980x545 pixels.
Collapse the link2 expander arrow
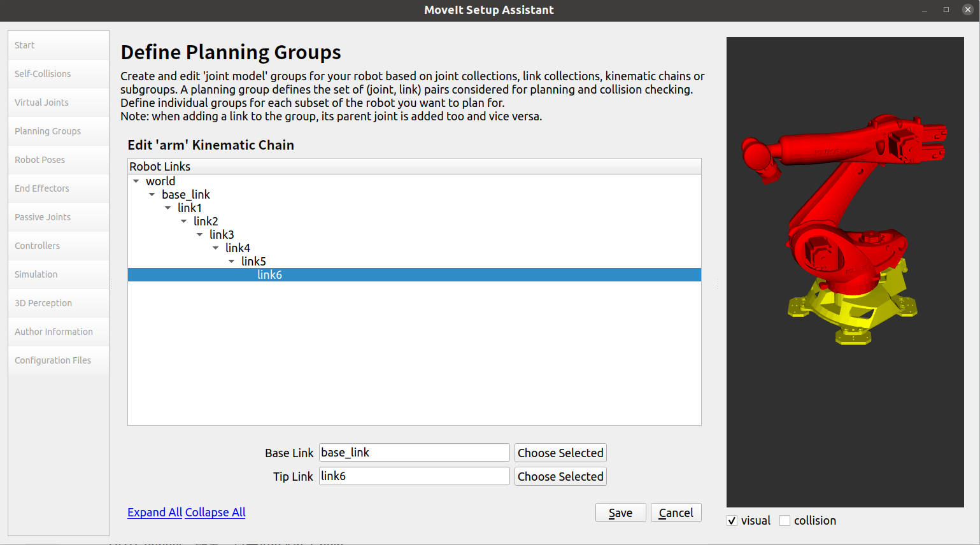click(183, 222)
